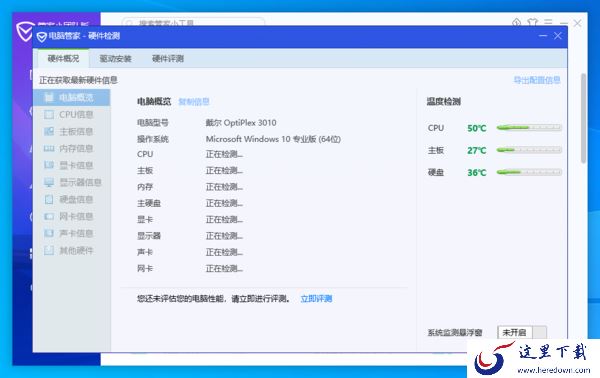Click the 操作系统 label

[x=153, y=139]
